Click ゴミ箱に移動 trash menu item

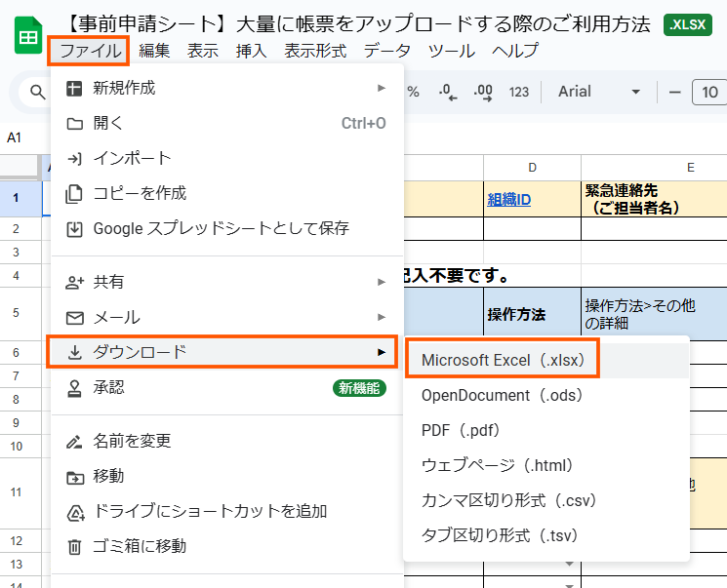pyautogui.click(x=140, y=546)
